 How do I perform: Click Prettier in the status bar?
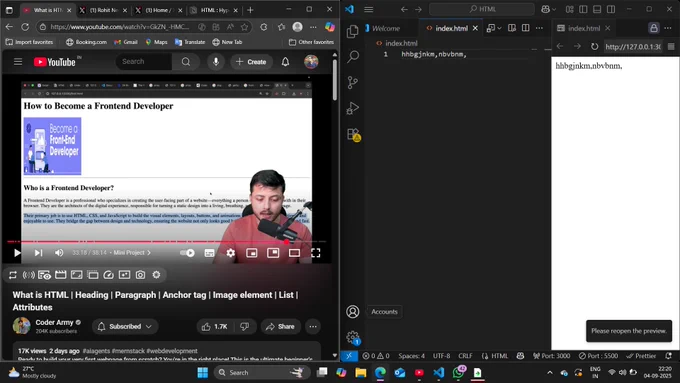click(x=641, y=356)
